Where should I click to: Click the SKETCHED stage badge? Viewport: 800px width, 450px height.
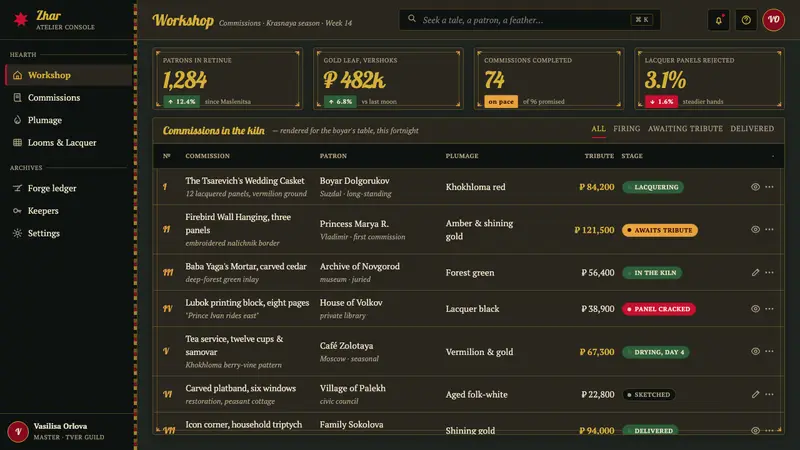click(648, 395)
